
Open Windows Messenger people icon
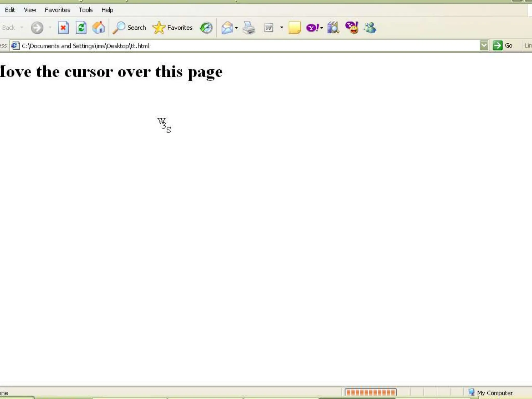point(370,28)
